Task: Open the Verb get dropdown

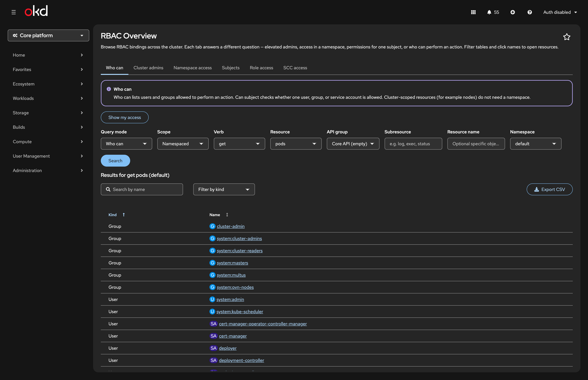Action: (239, 144)
